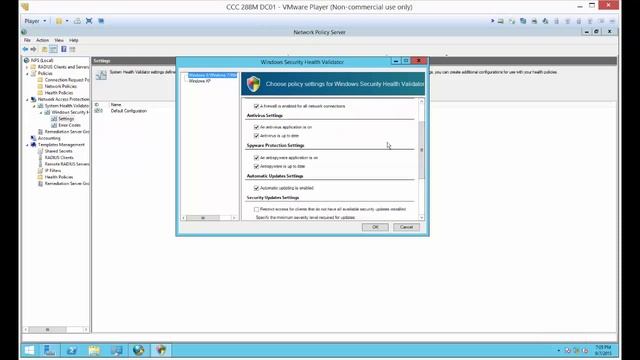Open PowerShell from the taskbar
This screenshot has height=360, width=640.
[x=72, y=350]
